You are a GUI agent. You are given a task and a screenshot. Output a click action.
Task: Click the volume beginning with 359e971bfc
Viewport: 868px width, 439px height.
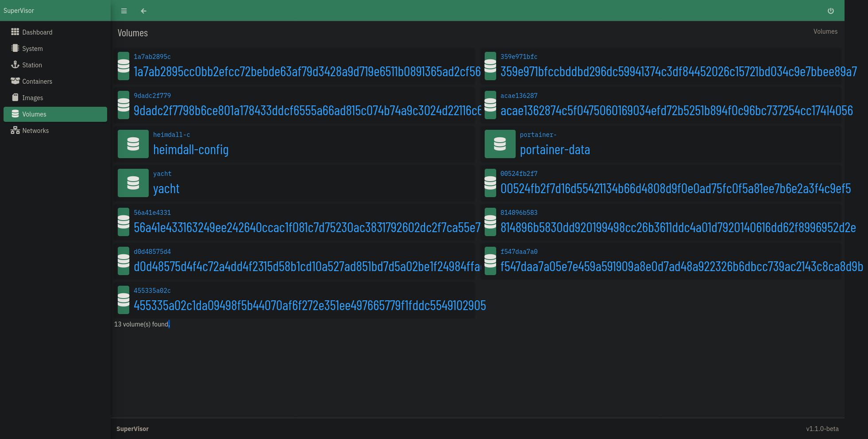[678, 71]
